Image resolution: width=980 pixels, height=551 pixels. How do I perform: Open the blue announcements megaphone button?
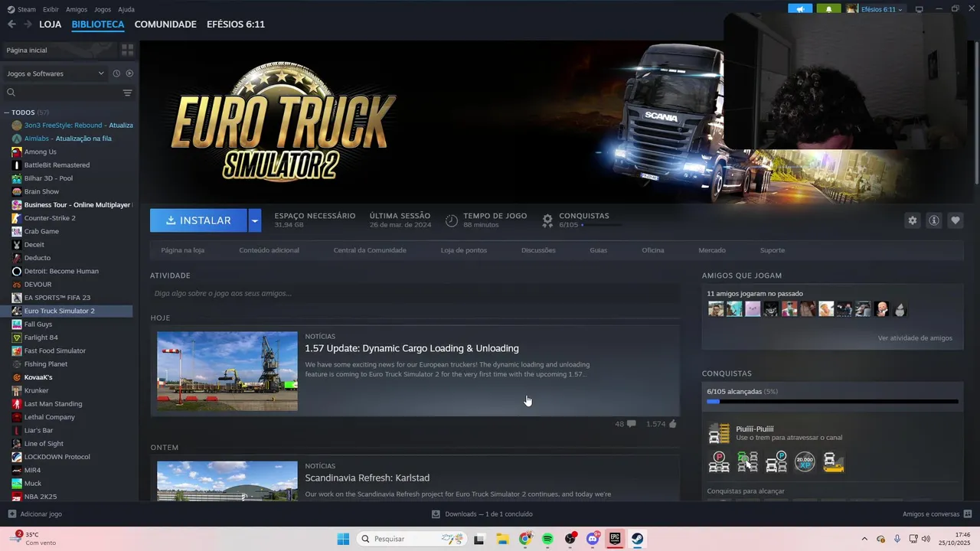(800, 9)
